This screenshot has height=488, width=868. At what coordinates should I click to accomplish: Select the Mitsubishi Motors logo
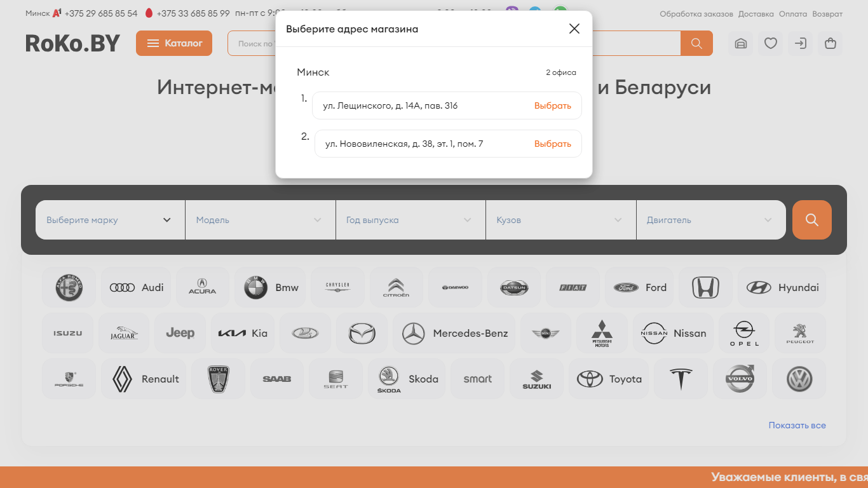click(x=602, y=333)
